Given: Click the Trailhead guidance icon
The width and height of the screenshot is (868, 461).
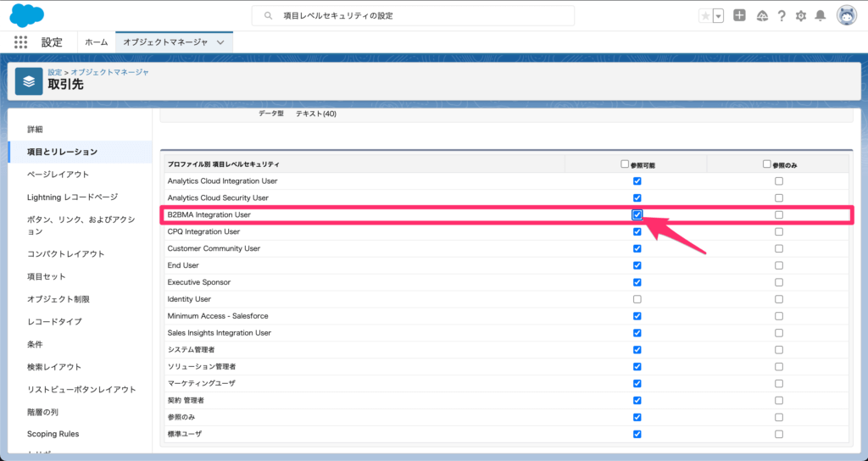Looking at the screenshot, I should pos(762,16).
